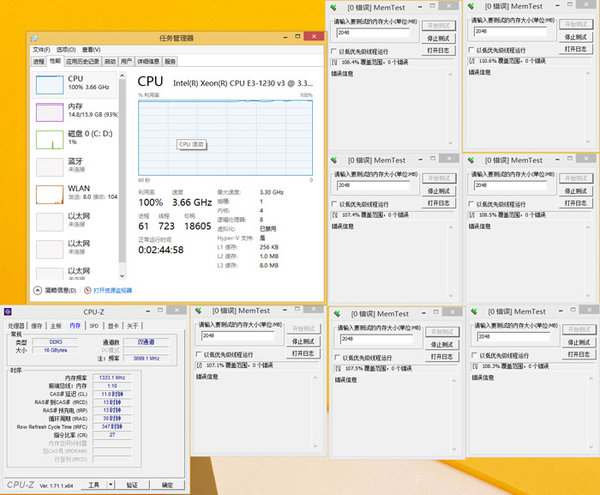Screen dimensions: 600x495
Task: Click 停止测试 in the 108.4% MemTest window
Action: point(439,38)
